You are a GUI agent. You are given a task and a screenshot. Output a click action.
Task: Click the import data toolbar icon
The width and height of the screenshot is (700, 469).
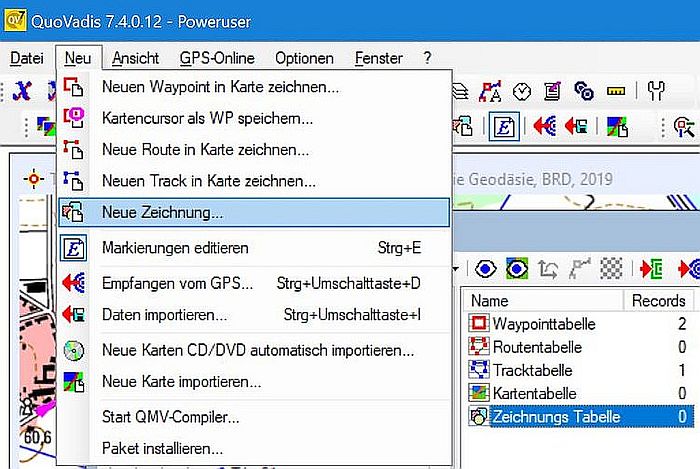coord(576,126)
